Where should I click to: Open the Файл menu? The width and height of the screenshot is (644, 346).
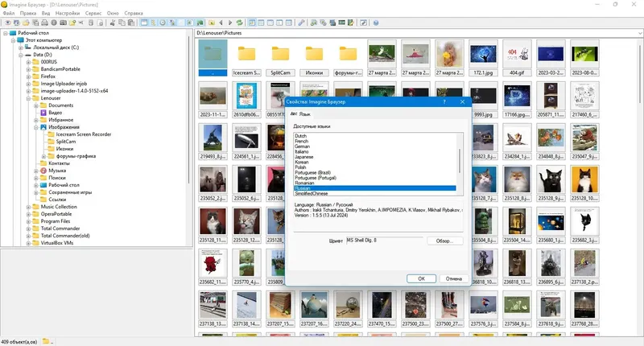(8, 13)
